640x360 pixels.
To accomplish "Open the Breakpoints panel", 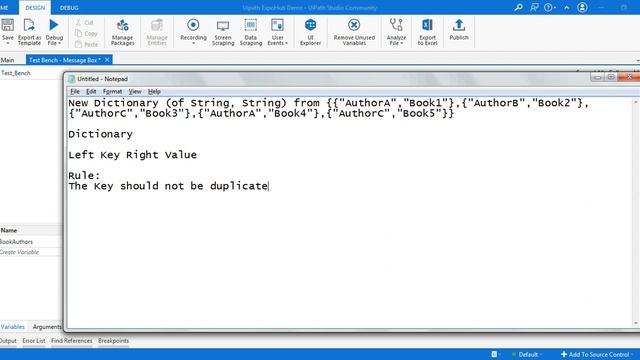I will [x=113, y=340].
